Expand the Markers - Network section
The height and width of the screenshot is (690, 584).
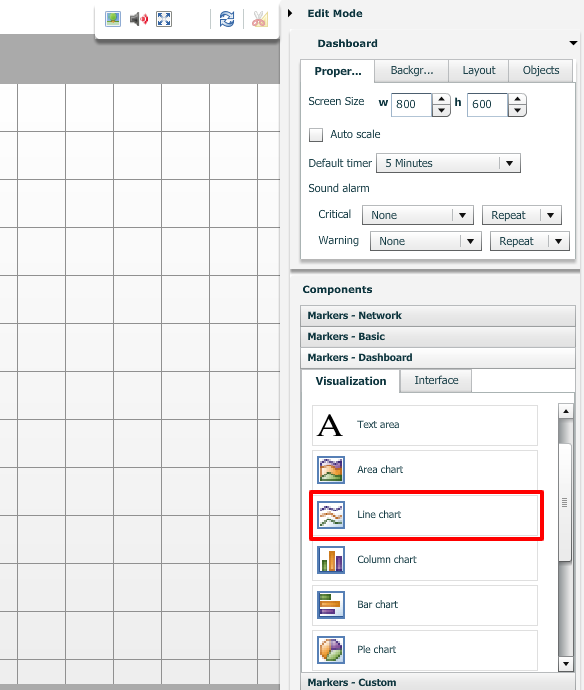point(438,316)
